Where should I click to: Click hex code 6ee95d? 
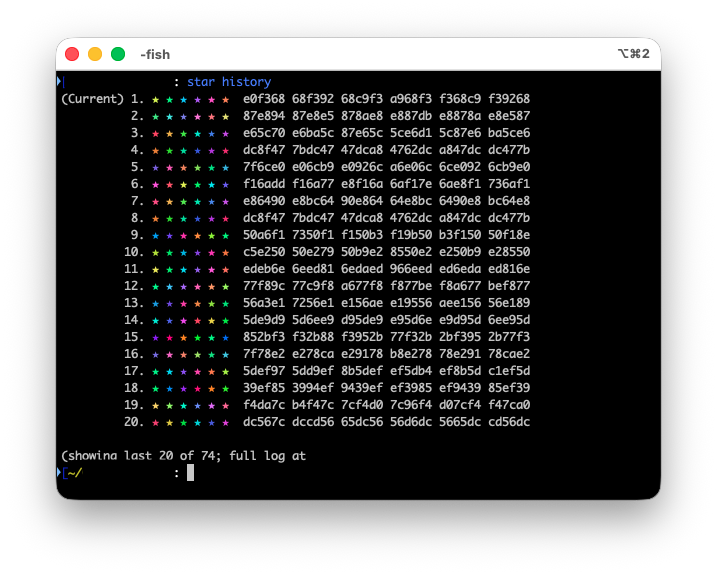coord(509,319)
